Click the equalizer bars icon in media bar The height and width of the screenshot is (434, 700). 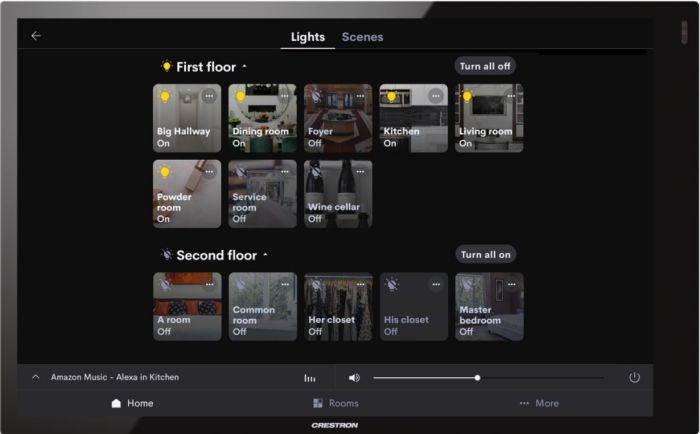click(x=310, y=378)
